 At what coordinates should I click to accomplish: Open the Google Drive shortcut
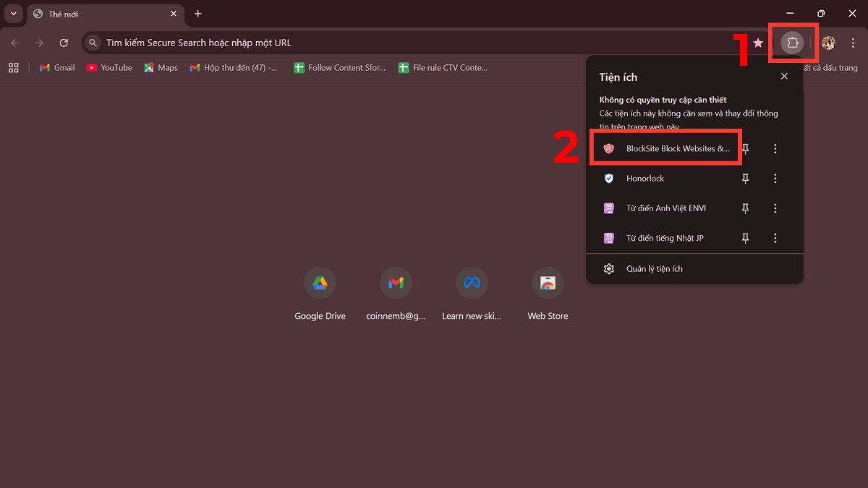coord(320,283)
